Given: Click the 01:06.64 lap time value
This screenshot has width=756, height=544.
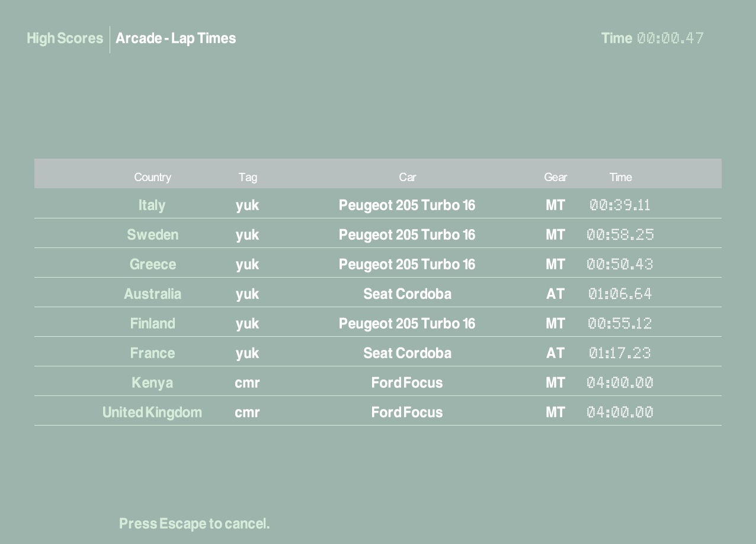Looking at the screenshot, I should 620,294.
